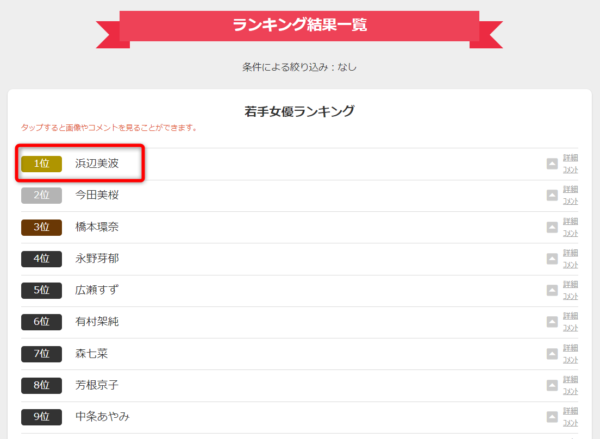This screenshot has height=439, width=600.
Task: Click the up-arrow icon for 永野芽郁
Action: (552, 259)
